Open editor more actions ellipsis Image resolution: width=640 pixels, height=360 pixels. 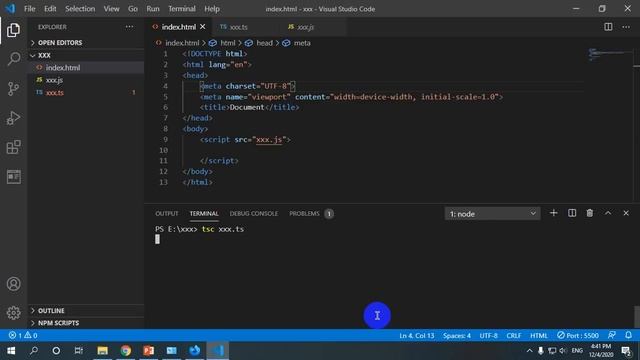[626, 27]
